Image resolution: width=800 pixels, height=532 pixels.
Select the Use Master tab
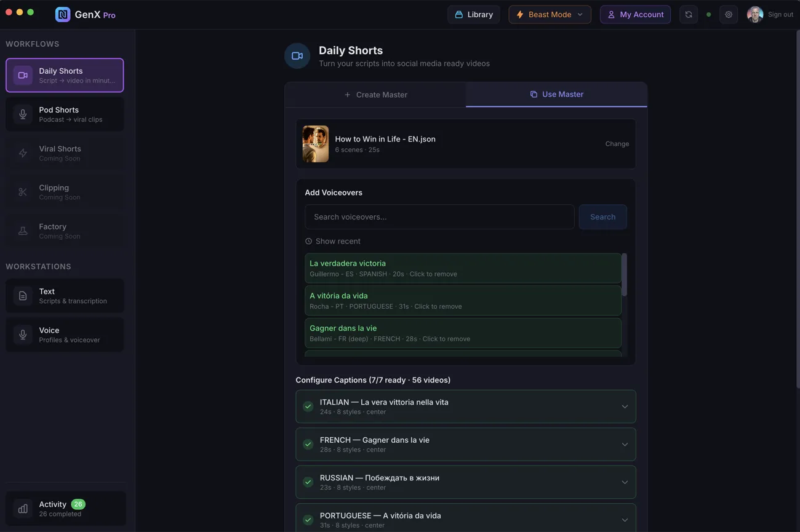coord(556,94)
